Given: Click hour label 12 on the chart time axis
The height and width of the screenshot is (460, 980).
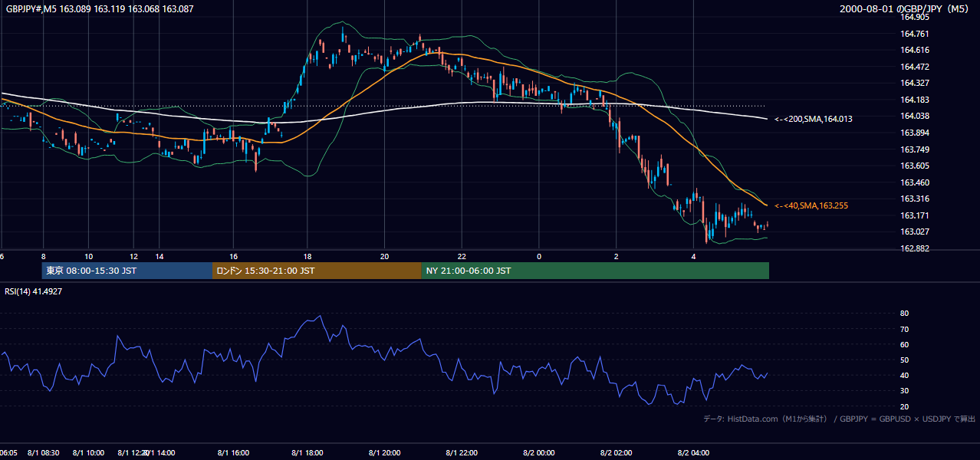Looking at the screenshot, I should click(x=134, y=257).
